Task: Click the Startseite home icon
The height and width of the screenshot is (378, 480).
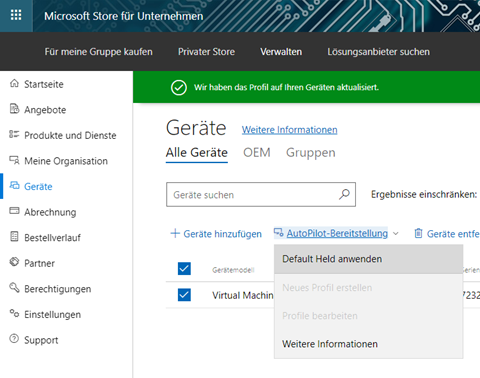Action: [14, 83]
